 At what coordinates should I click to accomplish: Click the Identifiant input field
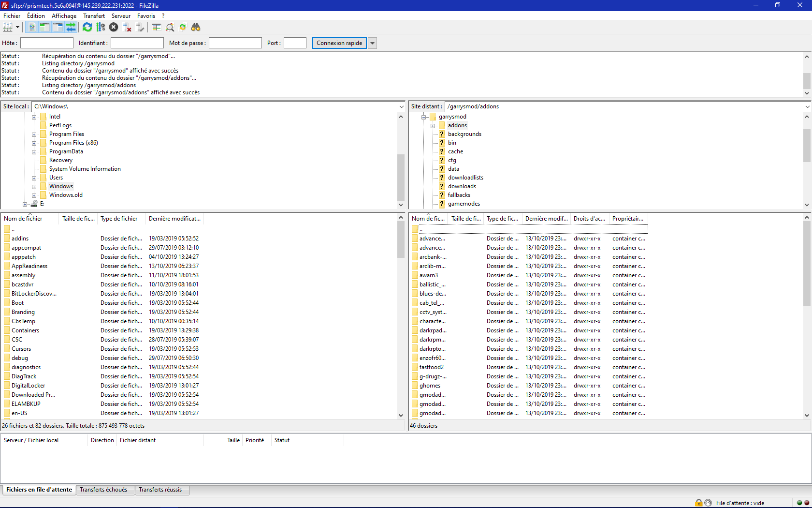tap(137, 43)
